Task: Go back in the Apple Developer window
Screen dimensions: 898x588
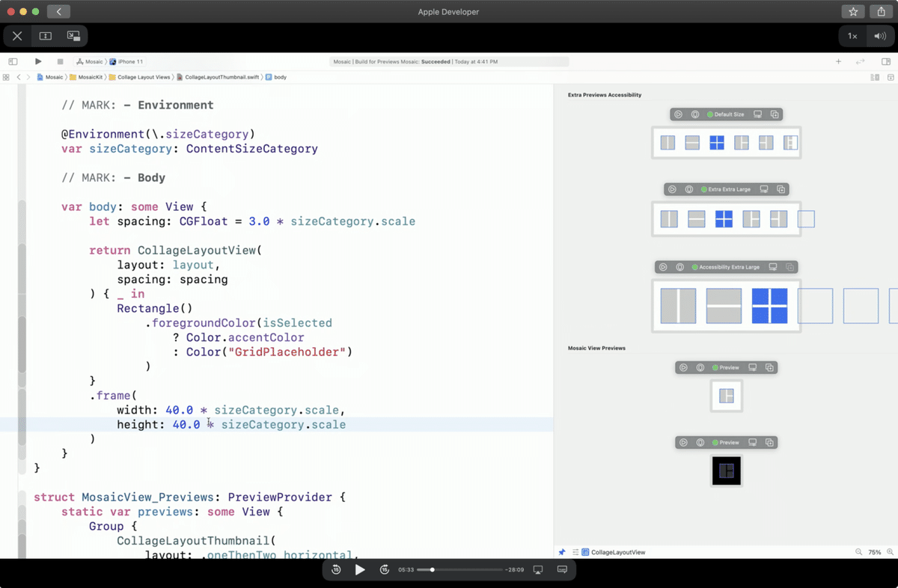Action: tap(58, 11)
